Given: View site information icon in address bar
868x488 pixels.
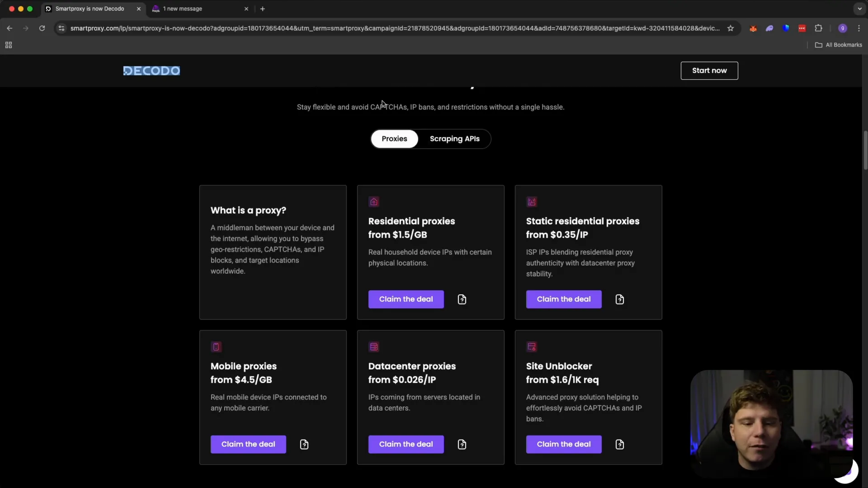Looking at the screenshot, I should point(61,28).
